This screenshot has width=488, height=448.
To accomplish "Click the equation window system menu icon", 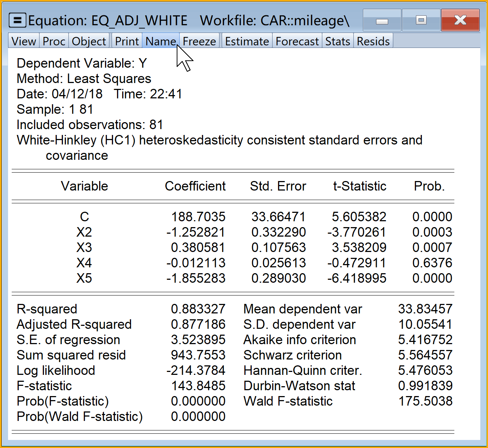I will click(17, 20).
